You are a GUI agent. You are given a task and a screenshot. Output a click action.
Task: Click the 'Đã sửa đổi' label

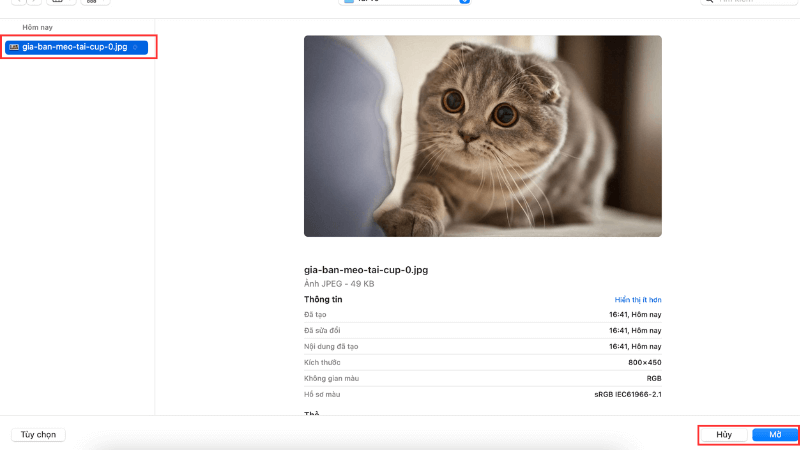pyautogui.click(x=322, y=331)
